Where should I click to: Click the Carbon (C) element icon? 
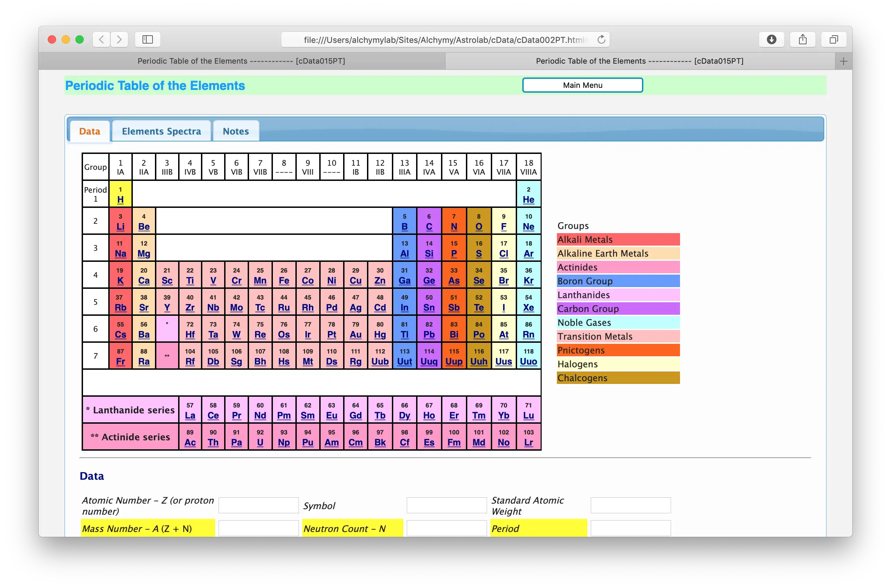pos(429,222)
